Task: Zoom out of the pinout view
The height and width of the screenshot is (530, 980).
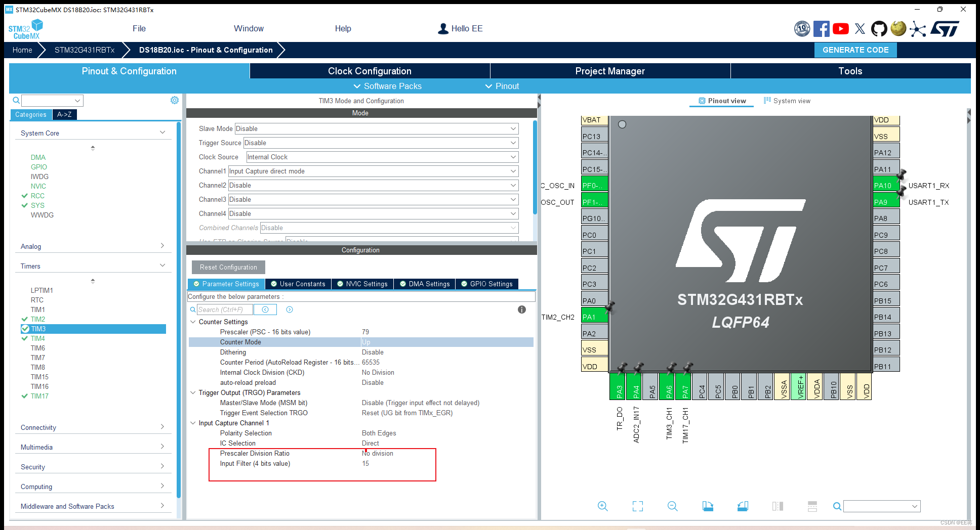Action: [x=673, y=506]
